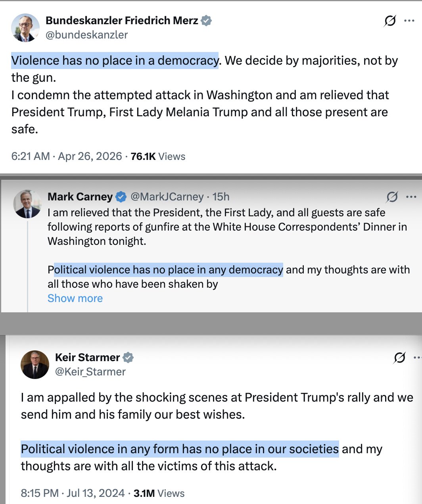Image resolution: width=422 pixels, height=504 pixels.
Task: Click Friedrich Merz's profile avatar
Action: (25, 28)
